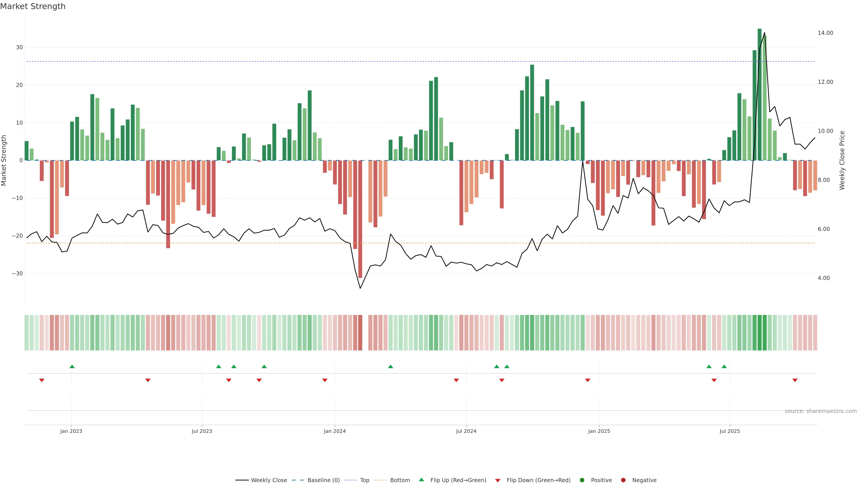Click the Market Strength chart title

pos(33,6)
